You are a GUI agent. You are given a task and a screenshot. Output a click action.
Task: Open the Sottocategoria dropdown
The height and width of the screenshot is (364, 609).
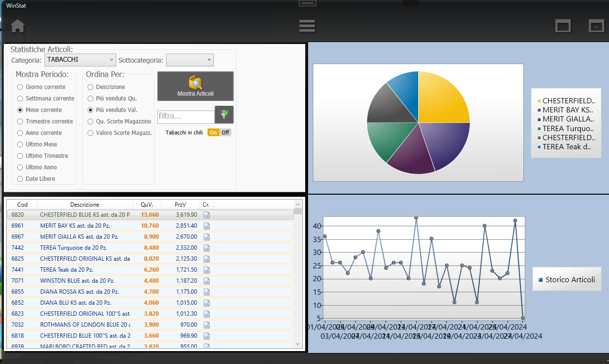190,60
